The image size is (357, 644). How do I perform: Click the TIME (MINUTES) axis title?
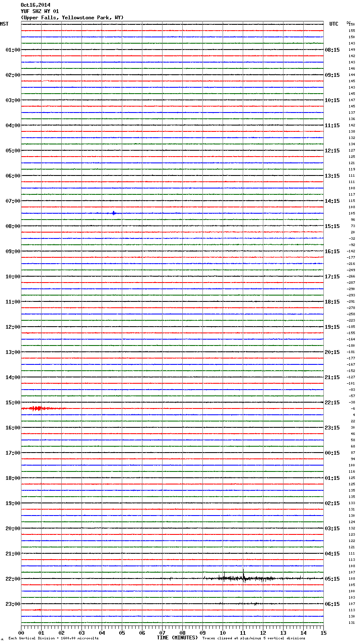pyautogui.click(x=177, y=638)
